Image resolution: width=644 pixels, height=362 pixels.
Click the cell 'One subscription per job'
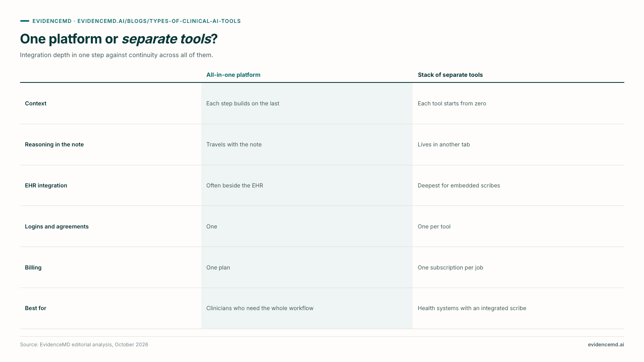[450, 267]
